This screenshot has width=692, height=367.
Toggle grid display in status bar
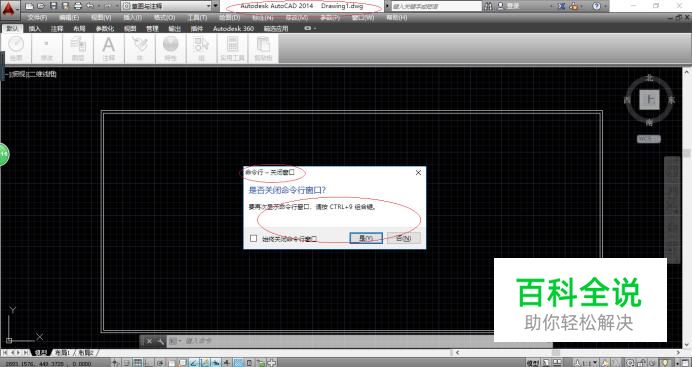click(x=138, y=363)
